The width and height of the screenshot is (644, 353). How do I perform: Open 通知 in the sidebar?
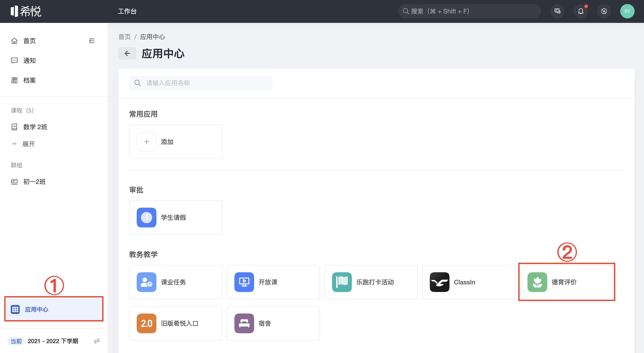coord(30,61)
